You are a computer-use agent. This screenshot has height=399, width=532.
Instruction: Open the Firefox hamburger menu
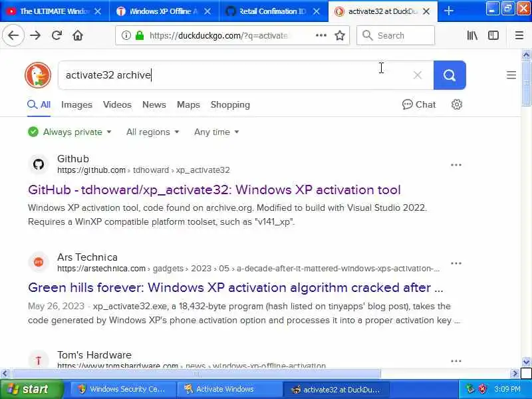[x=519, y=35]
